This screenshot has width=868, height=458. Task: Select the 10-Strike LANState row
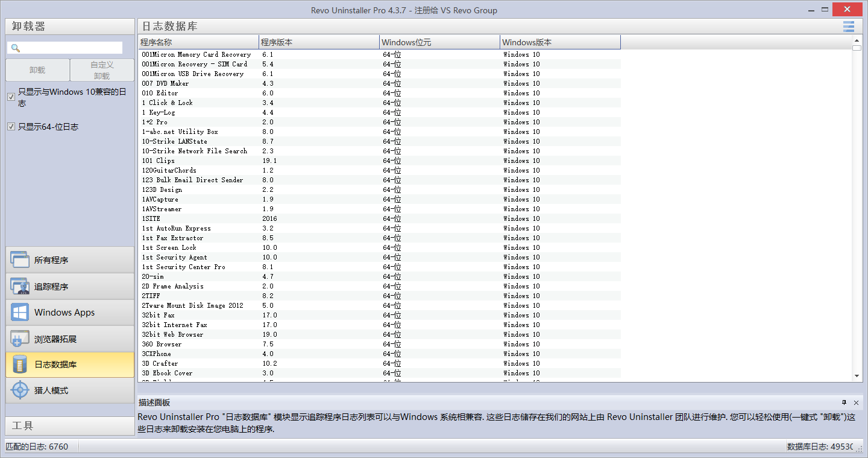380,141
